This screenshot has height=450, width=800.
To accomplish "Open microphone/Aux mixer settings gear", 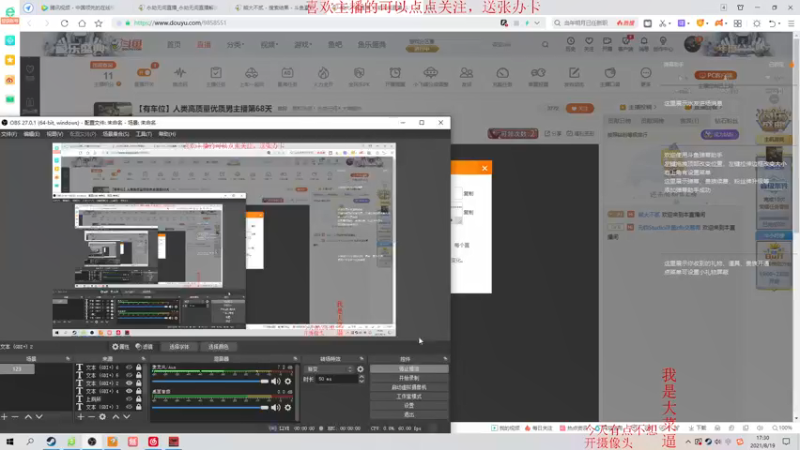I will [x=288, y=381].
